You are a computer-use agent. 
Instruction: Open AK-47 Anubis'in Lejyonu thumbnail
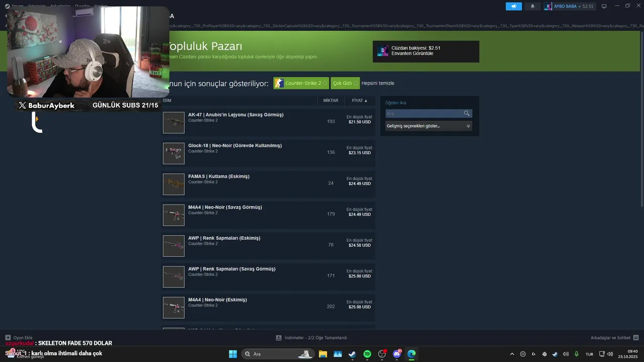click(174, 123)
